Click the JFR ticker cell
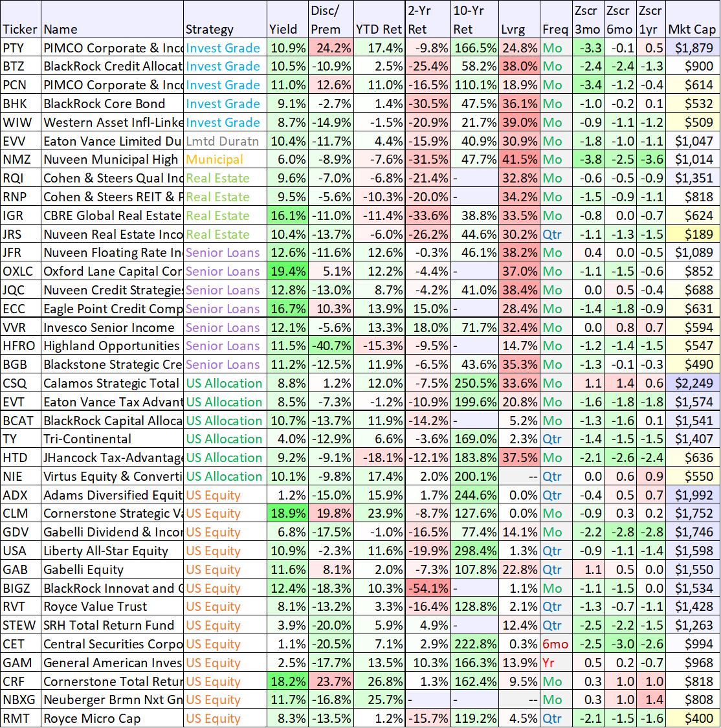This screenshot has height=728, width=721. point(21,252)
